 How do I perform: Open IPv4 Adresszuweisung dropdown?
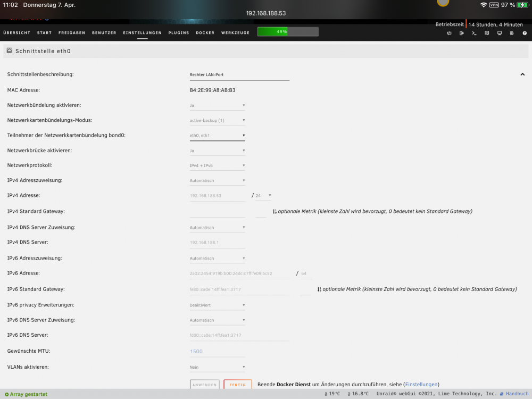point(217,180)
